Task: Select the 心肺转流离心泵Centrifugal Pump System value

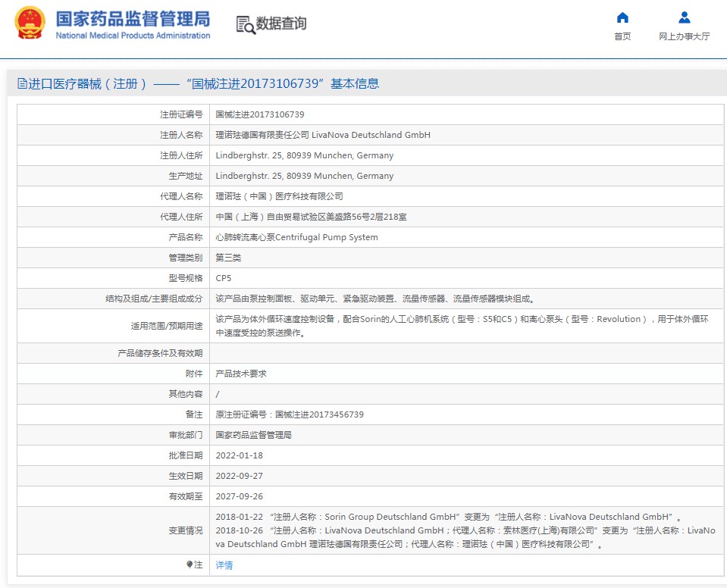Action: 296,237
